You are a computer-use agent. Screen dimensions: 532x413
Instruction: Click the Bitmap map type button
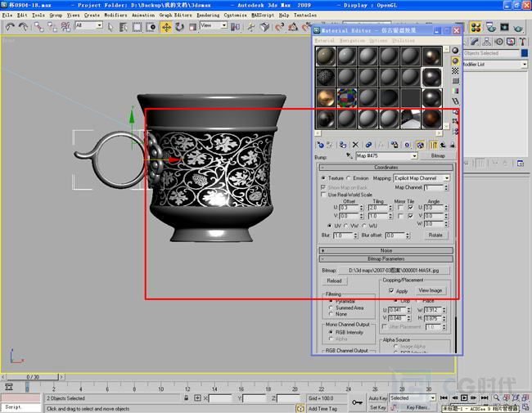(x=438, y=155)
